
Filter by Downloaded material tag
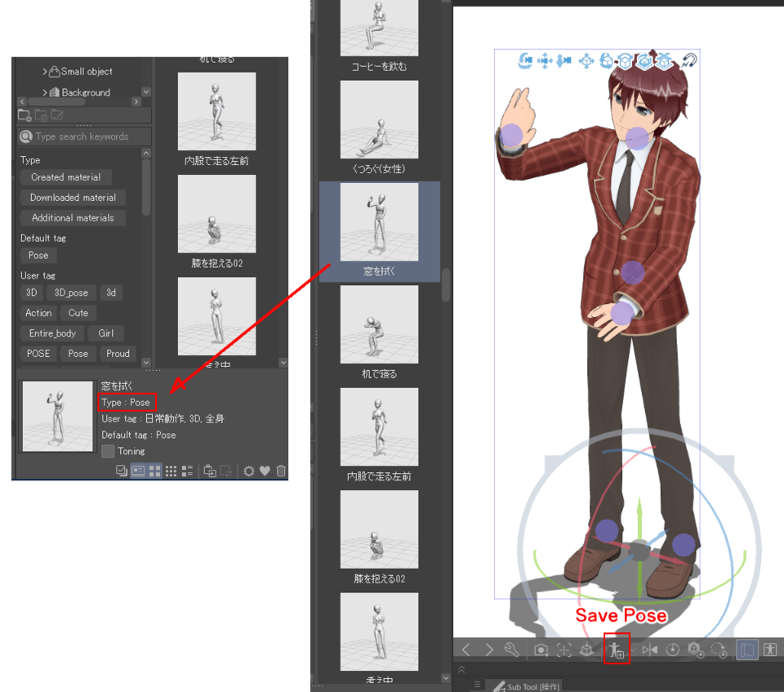[x=73, y=198]
